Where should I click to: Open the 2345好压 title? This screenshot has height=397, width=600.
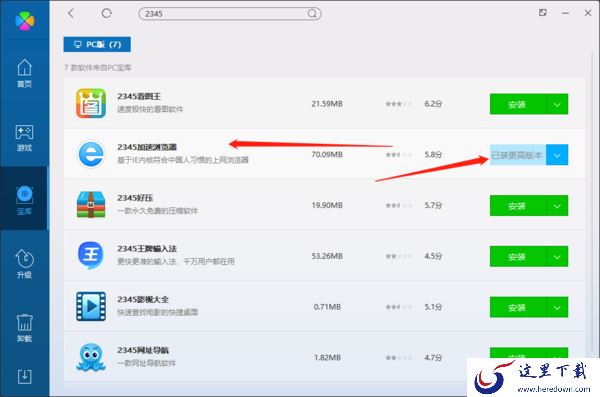pyautogui.click(x=135, y=198)
